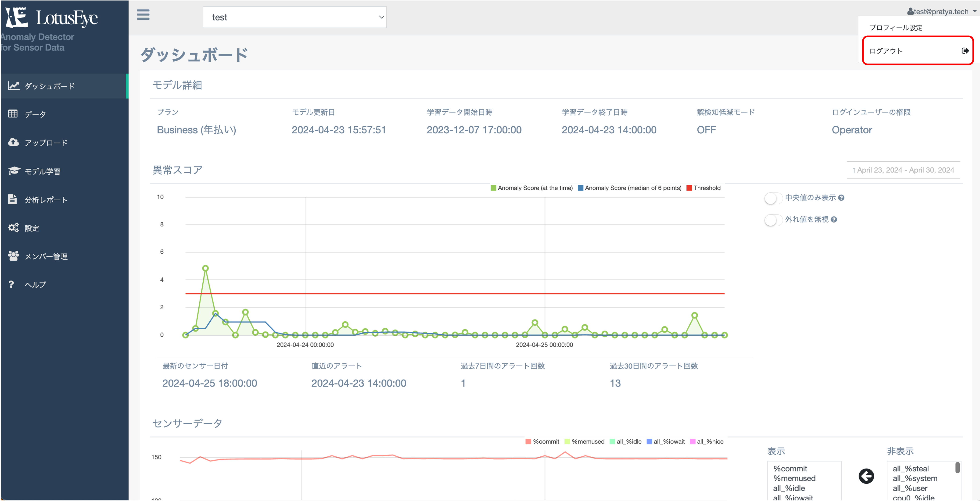This screenshot has width=980, height=501.
Task: Click the settings gears icon
Action: tap(13, 227)
